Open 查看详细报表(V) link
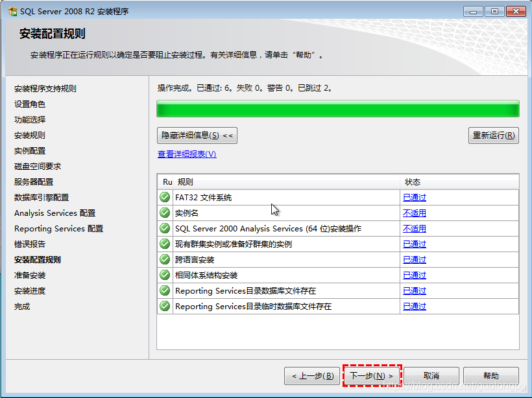This screenshot has height=398, width=532. [x=187, y=154]
